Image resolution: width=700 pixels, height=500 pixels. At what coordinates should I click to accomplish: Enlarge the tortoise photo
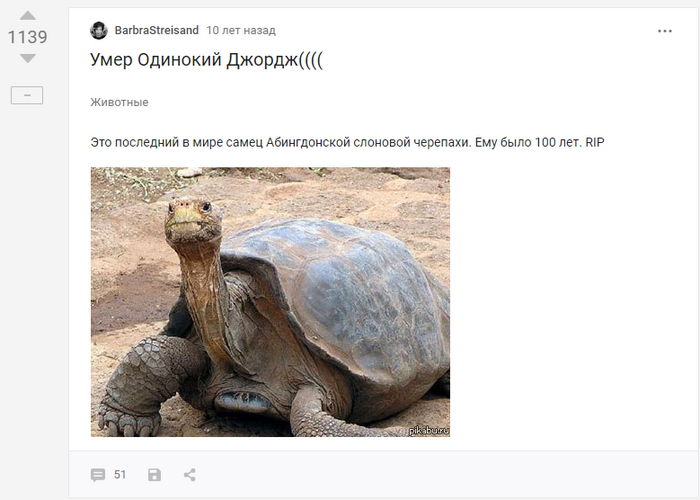[x=270, y=302]
